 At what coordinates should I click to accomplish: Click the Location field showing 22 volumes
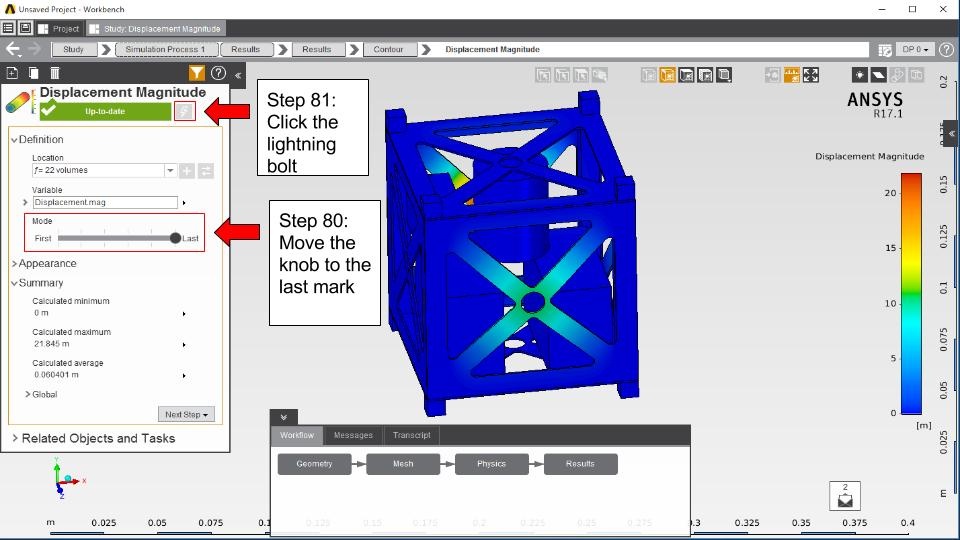(x=98, y=170)
